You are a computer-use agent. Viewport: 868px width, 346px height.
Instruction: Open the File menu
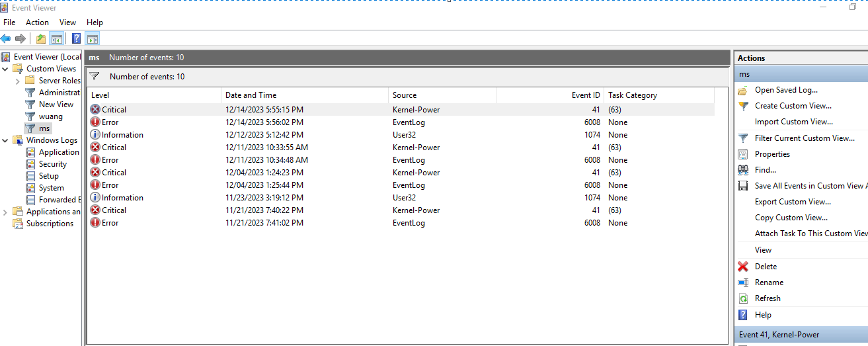click(9, 22)
